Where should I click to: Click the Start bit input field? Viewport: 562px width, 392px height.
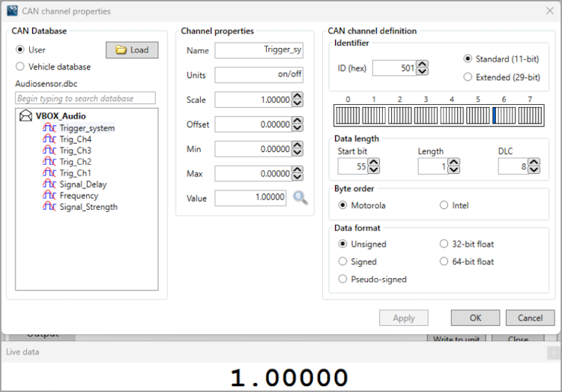tap(353, 166)
